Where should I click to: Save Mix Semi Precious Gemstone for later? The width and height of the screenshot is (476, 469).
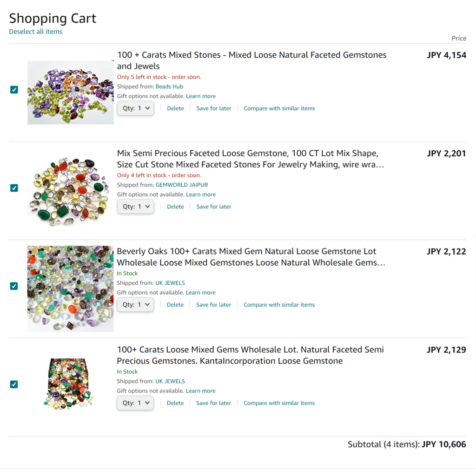(x=214, y=207)
